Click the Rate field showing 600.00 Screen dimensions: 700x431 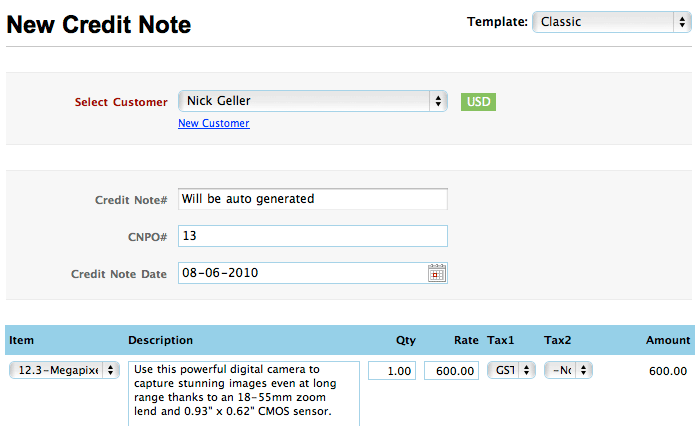[451, 371]
